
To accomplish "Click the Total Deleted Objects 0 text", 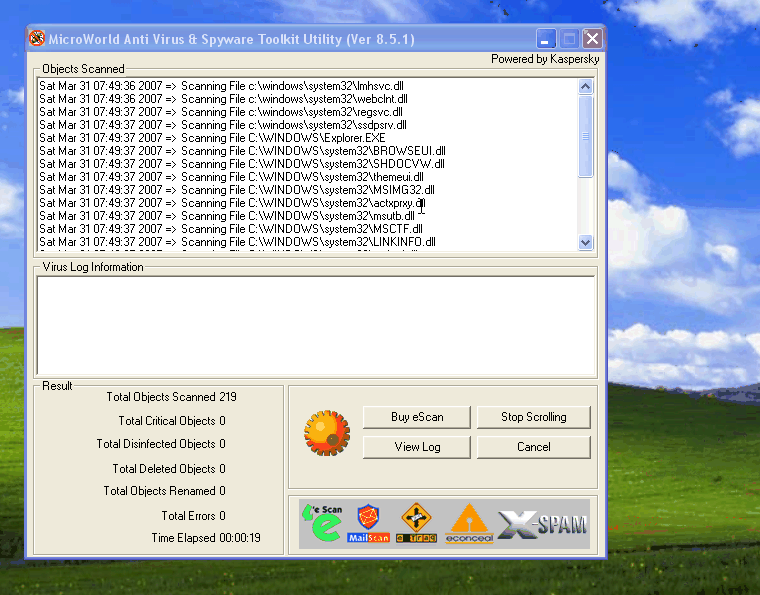I will point(169,469).
